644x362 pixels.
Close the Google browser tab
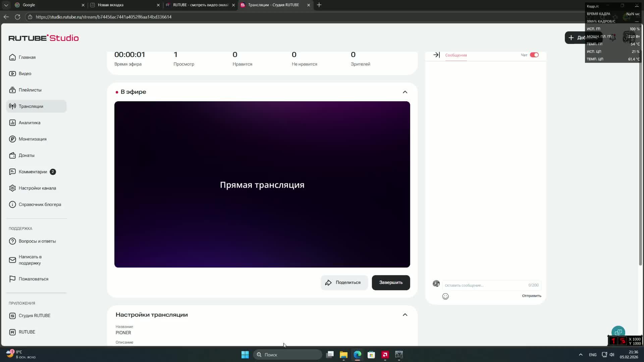(83, 5)
